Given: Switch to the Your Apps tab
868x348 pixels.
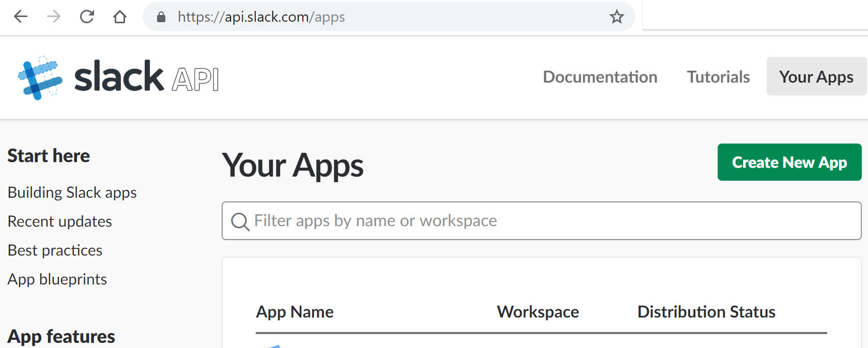Looking at the screenshot, I should [x=816, y=77].
